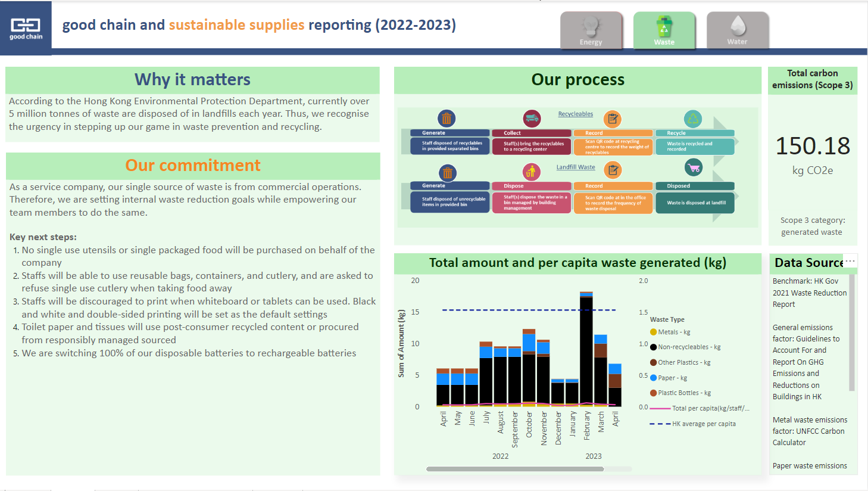The height and width of the screenshot is (491, 868).
Task: Click the clipboard icon in Recycleables row
Action: click(x=613, y=119)
